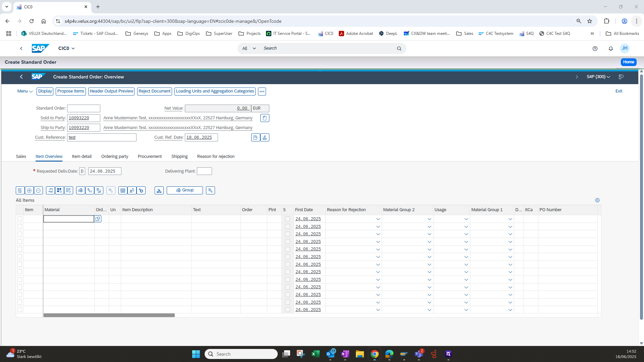Expand Material Group 1 dropdown in first row

(510, 219)
